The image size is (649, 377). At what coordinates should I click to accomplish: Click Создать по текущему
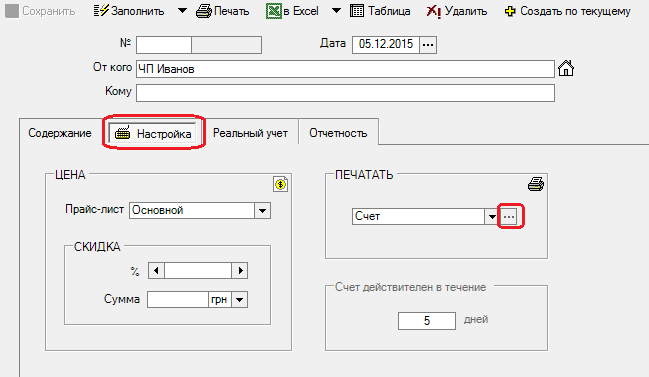(567, 11)
